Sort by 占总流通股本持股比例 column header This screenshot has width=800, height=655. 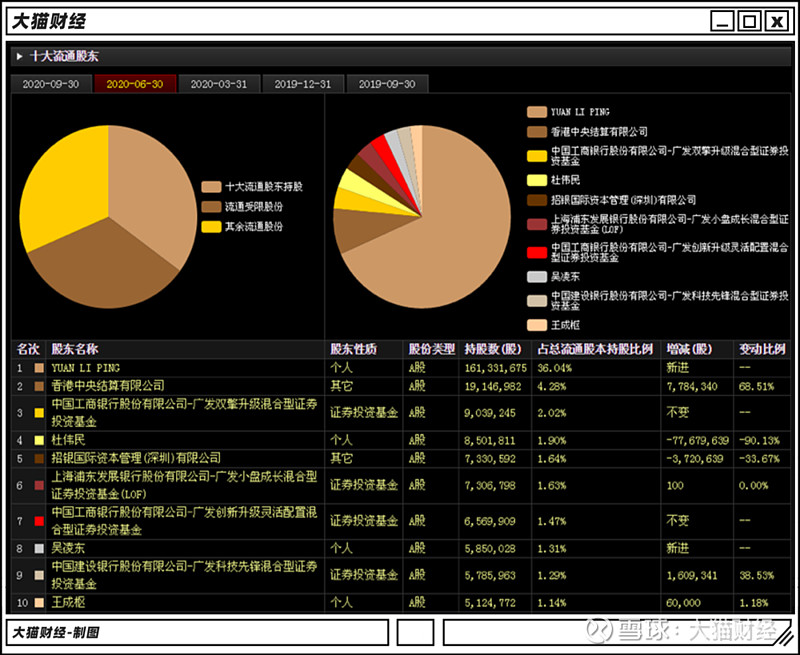[595, 349]
